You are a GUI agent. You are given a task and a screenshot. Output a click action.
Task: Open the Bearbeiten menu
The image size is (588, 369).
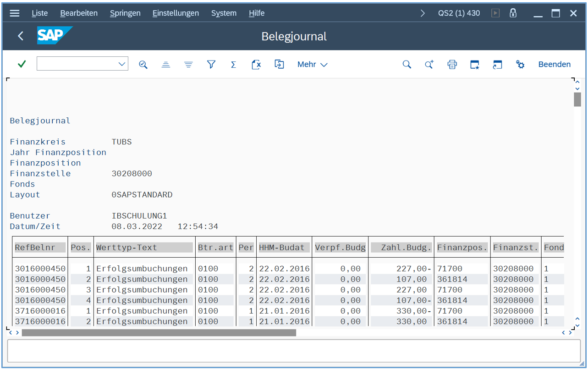click(x=79, y=13)
